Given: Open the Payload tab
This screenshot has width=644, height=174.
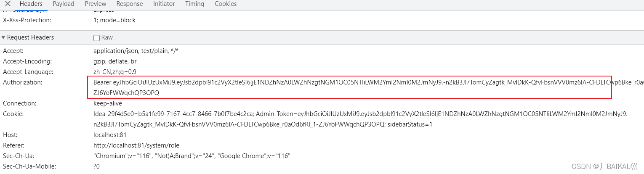Looking at the screenshot, I should click(x=64, y=4).
